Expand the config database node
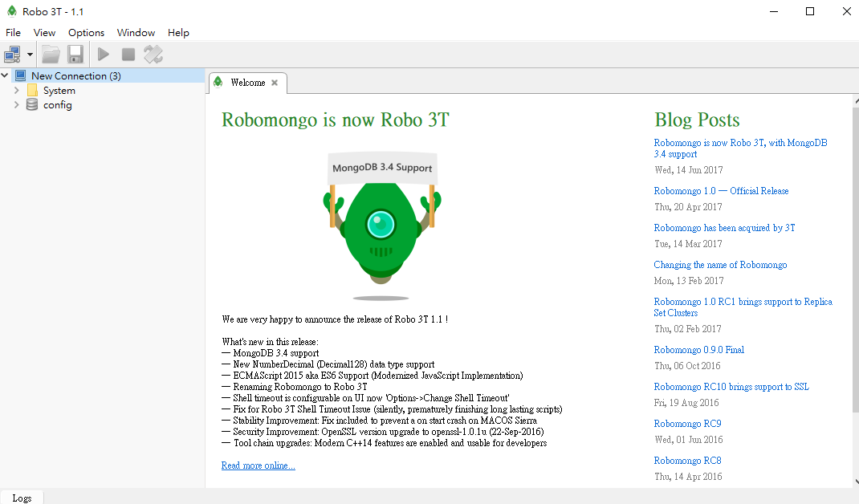859x504 pixels. 16,104
